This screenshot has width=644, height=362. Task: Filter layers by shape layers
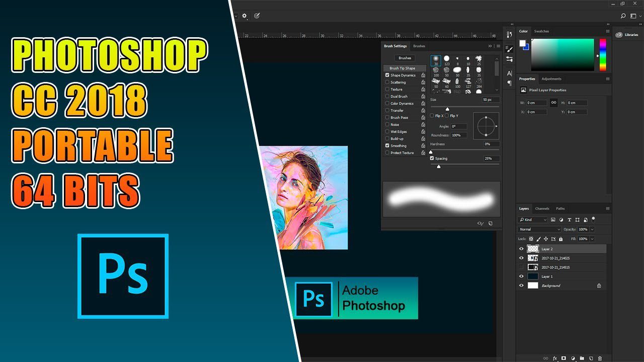click(x=577, y=220)
